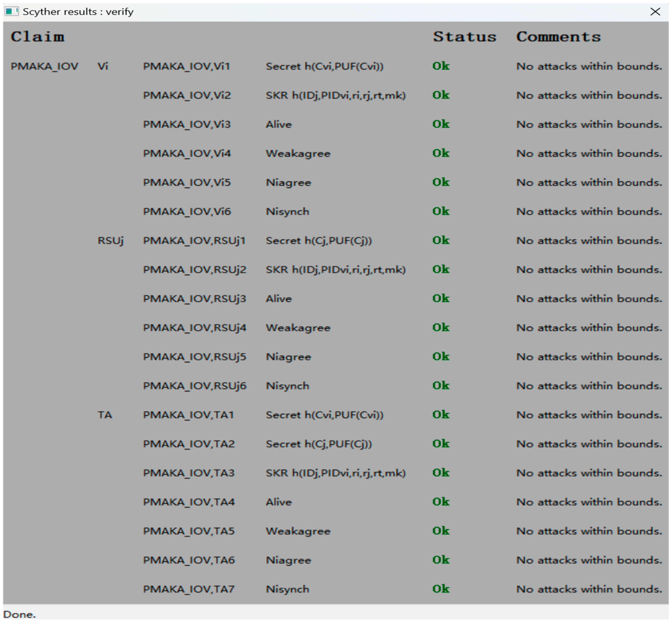
Task: Click the PMAKA_IOV protocol name
Action: pyautogui.click(x=44, y=66)
